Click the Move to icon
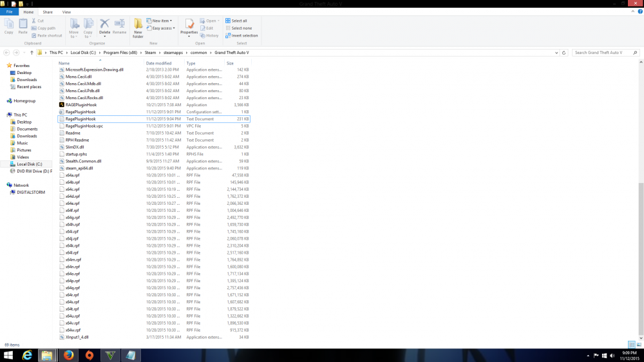 (74, 24)
